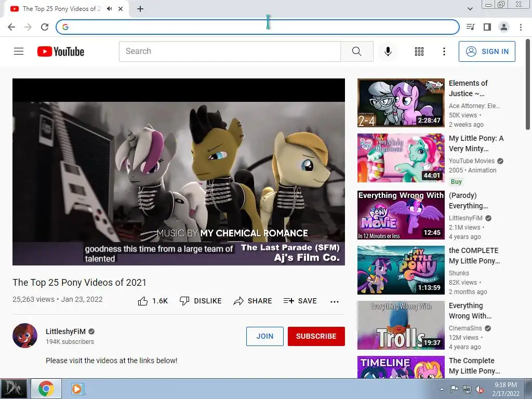Click the '25,263 views • Jan 23, 2022' text
Image resolution: width=532 pixels, height=399 pixels.
[57, 299]
